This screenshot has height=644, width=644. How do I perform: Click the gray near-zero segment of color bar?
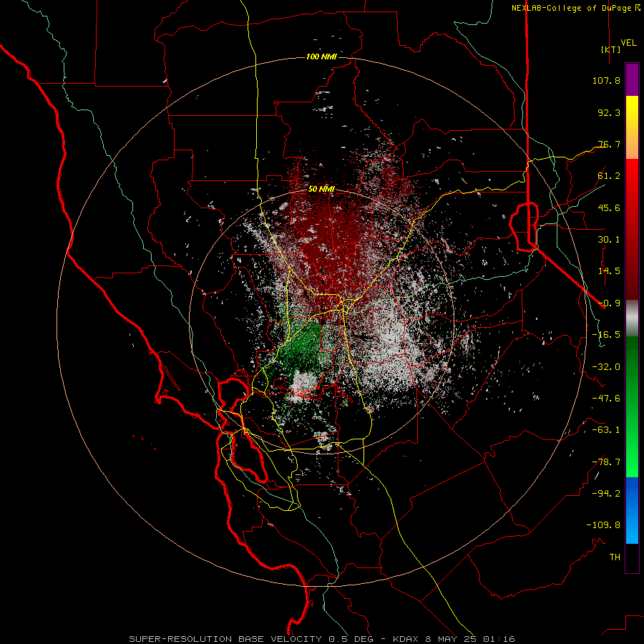(632, 318)
